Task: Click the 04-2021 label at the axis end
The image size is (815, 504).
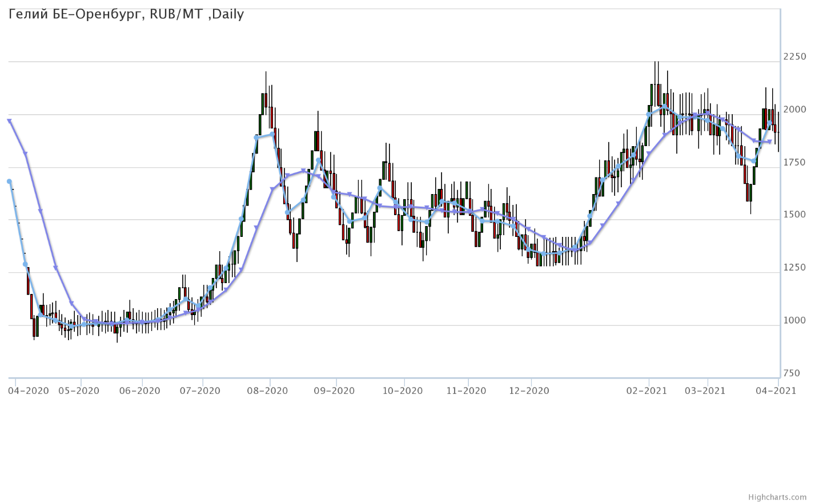Action: pos(776,391)
